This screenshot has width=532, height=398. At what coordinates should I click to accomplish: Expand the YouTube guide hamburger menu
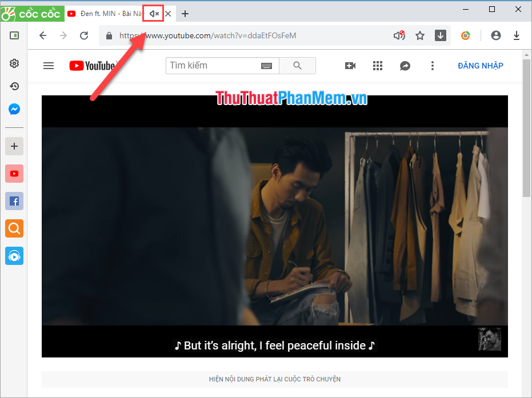point(49,66)
